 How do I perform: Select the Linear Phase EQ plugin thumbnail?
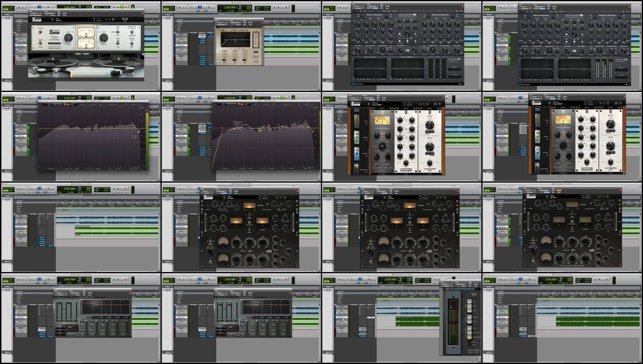[x=241, y=46]
